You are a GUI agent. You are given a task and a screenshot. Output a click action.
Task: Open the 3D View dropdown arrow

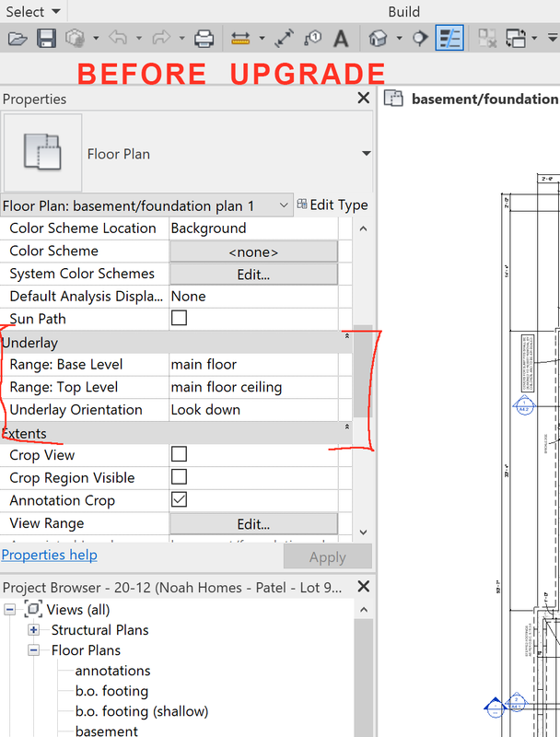tap(400, 38)
